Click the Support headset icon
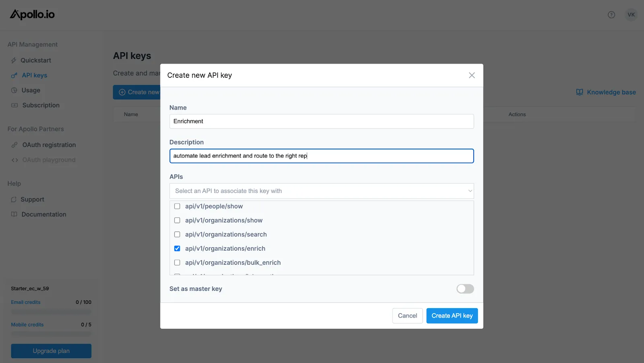644x363 pixels. [x=14, y=199]
